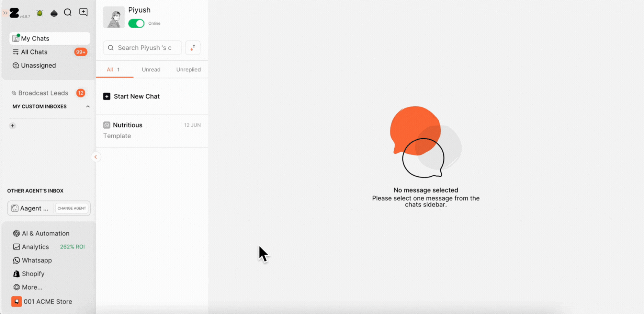Click the Piyush name heading
This screenshot has height=314, width=644.
(139, 10)
